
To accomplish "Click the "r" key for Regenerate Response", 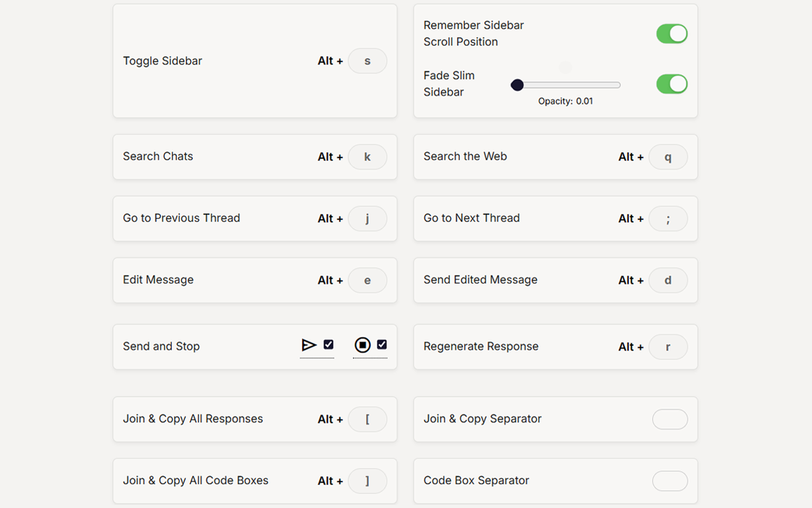I will coord(668,347).
